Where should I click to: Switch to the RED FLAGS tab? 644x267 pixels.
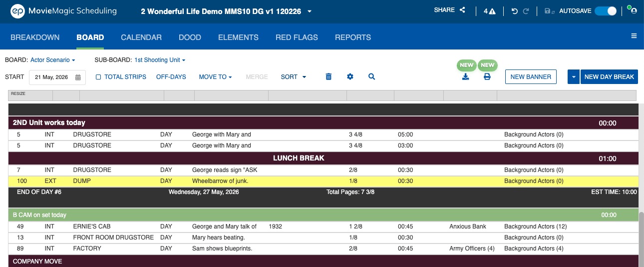tap(297, 37)
